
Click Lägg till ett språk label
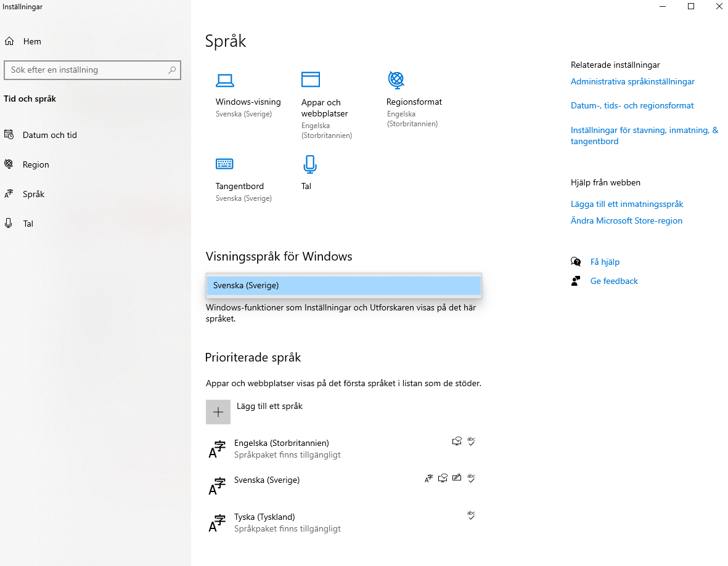pyautogui.click(x=269, y=406)
